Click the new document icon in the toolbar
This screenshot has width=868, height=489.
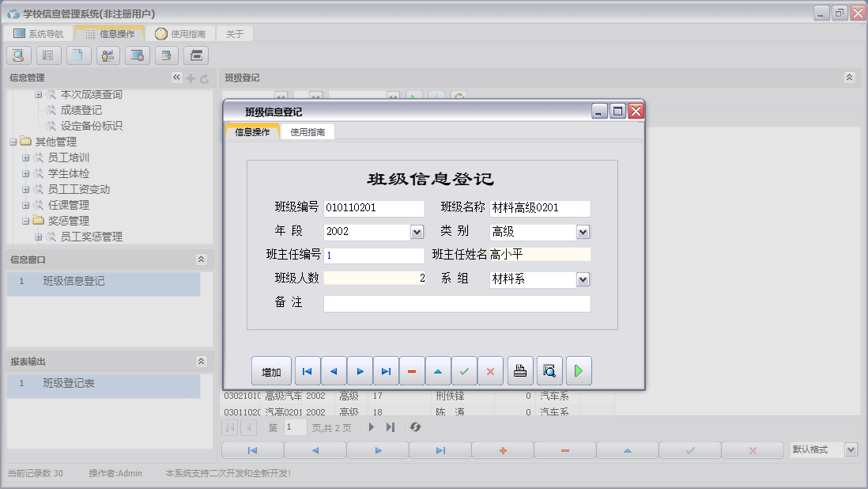click(x=77, y=55)
